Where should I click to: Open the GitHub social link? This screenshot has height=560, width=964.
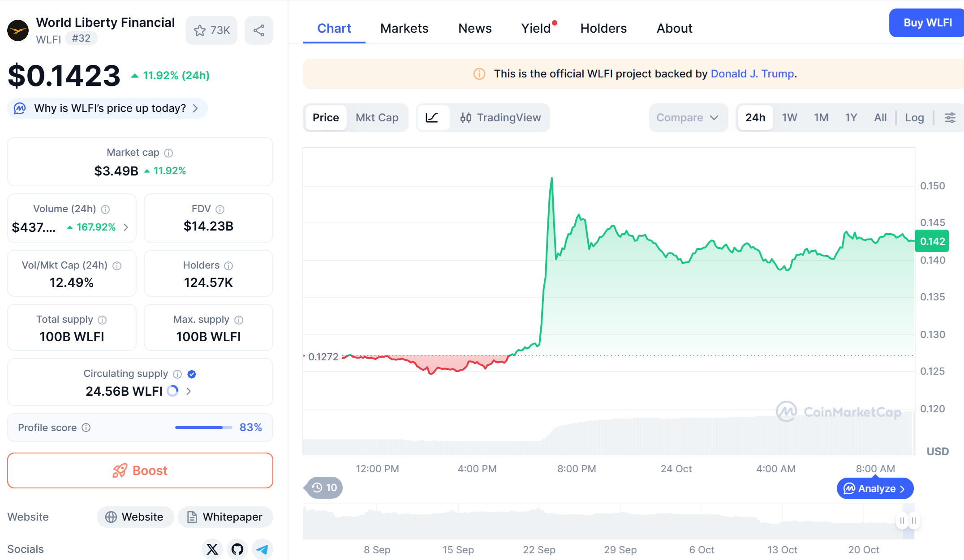click(237, 549)
